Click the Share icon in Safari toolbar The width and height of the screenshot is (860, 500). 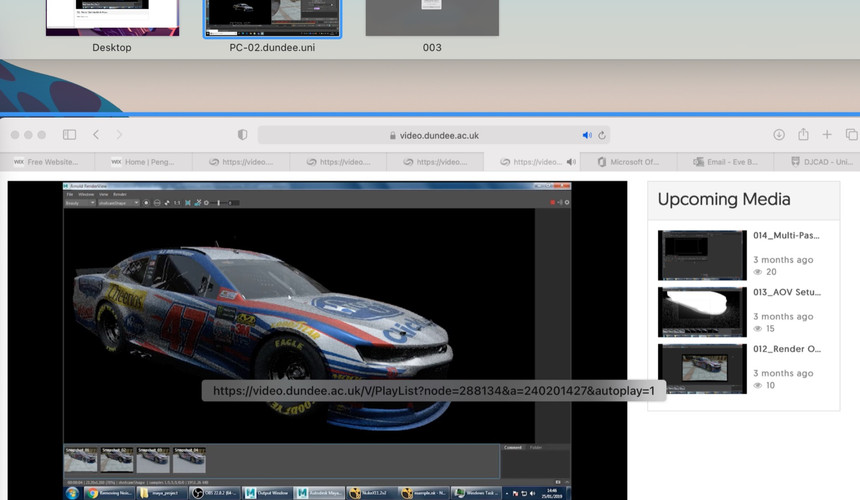(803, 135)
